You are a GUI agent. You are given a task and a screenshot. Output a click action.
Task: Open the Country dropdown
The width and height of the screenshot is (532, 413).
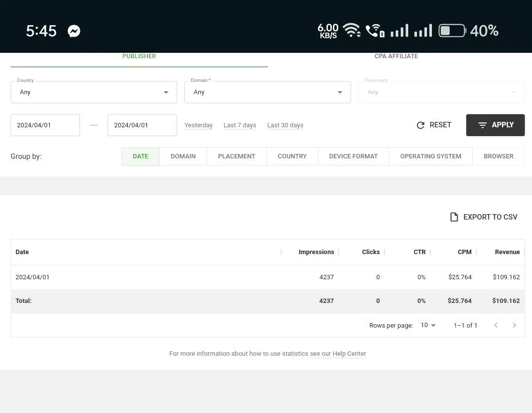click(94, 92)
